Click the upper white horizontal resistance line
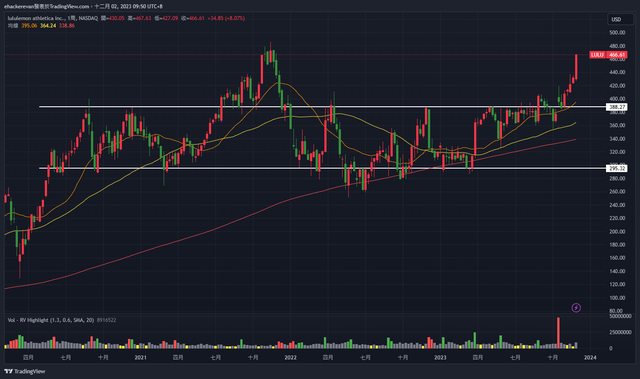The height and width of the screenshot is (379, 640). 322,107
